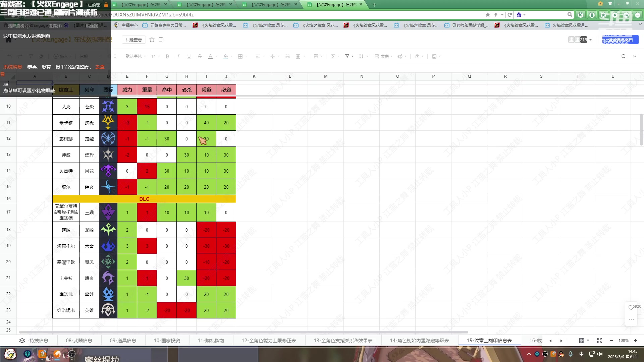The image size is (644, 362).
Task: Open the 贝老师和黑鹫学级 bookmark
Action: click(467, 25)
